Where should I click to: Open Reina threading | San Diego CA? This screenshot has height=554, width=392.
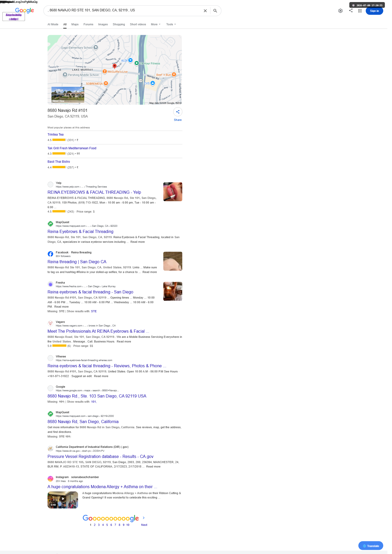pyautogui.click(x=77, y=262)
